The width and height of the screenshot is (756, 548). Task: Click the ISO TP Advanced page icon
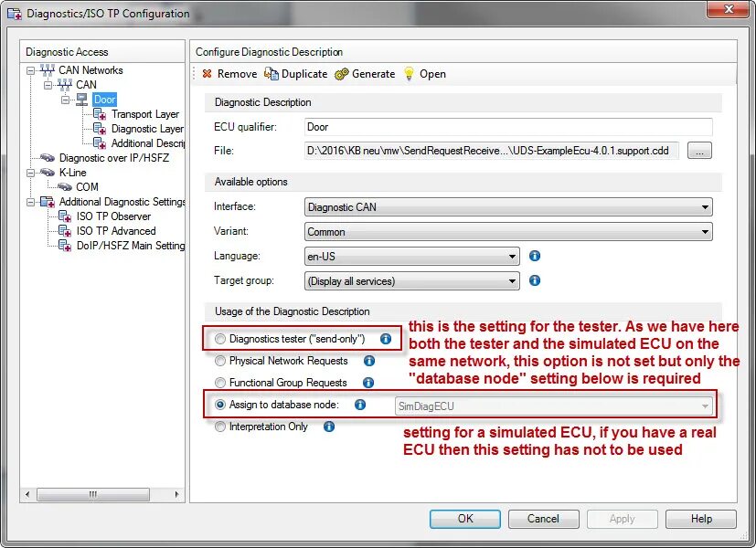[x=65, y=231]
